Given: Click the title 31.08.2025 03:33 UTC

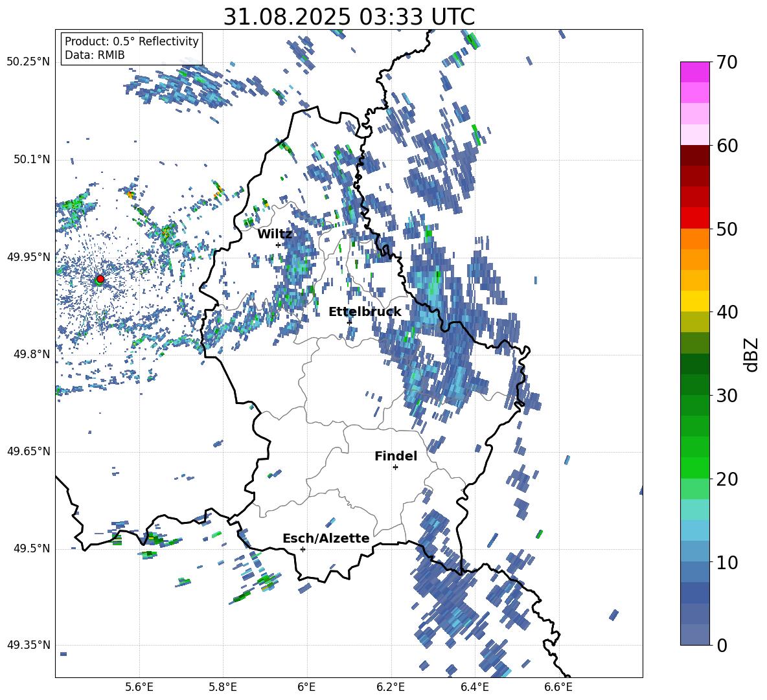Looking at the screenshot, I should (x=349, y=17).
